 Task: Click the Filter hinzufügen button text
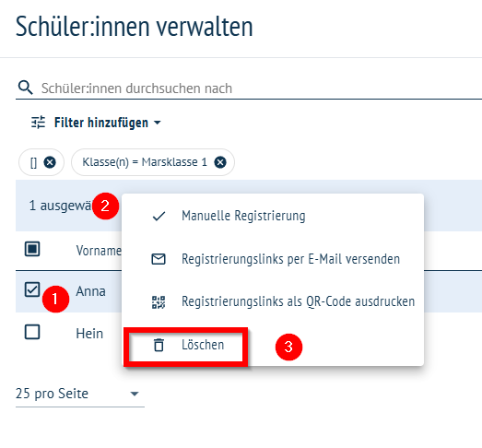pyautogui.click(x=101, y=123)
